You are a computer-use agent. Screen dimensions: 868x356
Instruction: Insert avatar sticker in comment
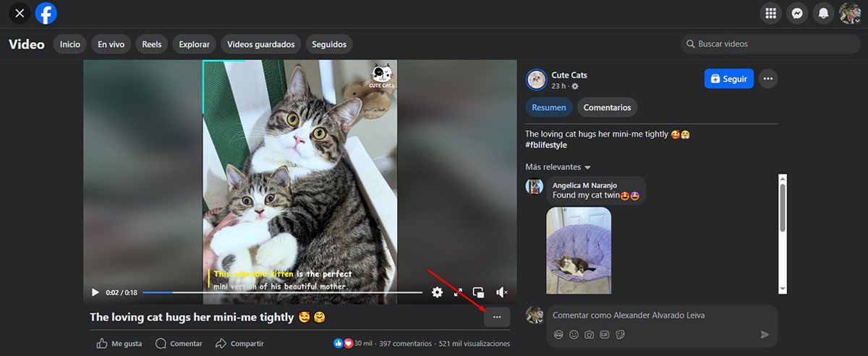coord(558,335)
